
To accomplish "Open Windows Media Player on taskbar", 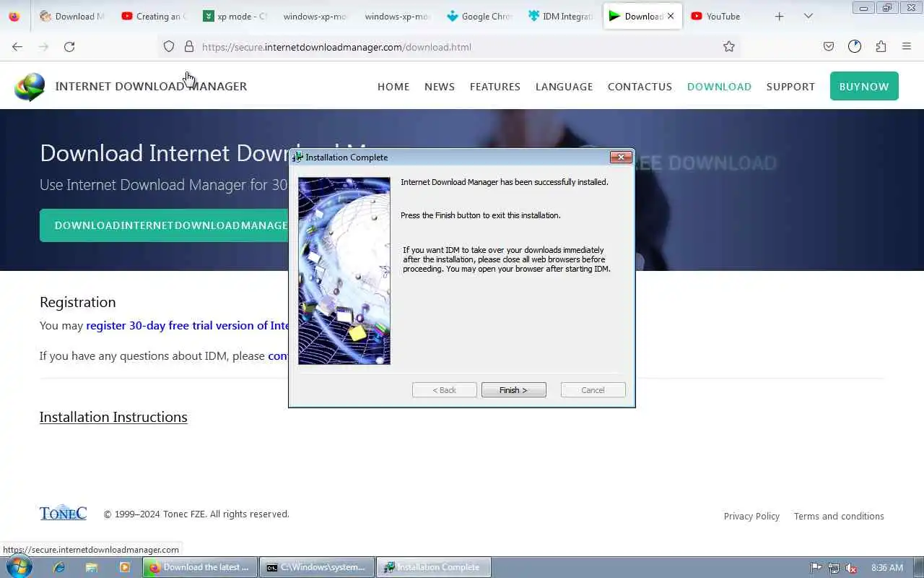I will [124, 568].
